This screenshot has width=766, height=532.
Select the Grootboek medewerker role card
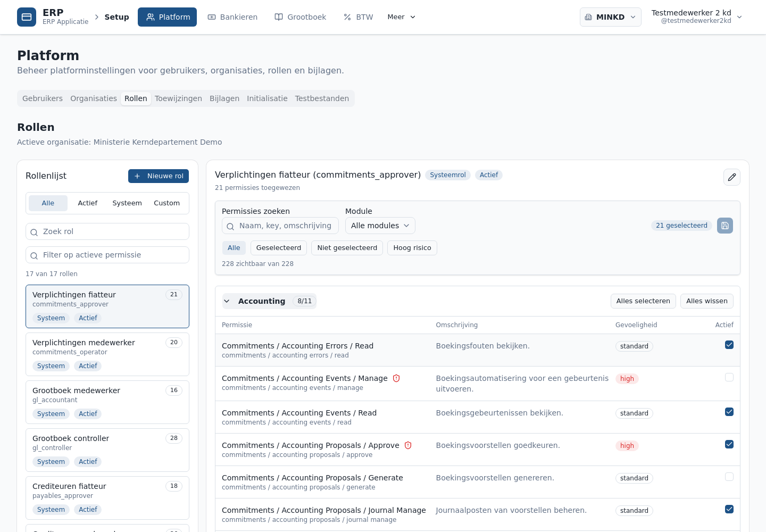[107, 402]
